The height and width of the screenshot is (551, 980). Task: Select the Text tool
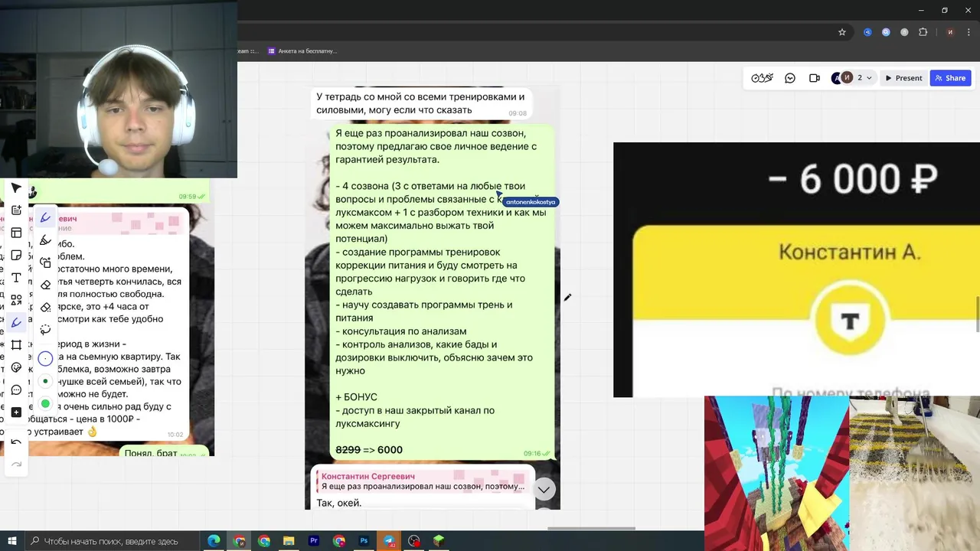pos(16,278)
